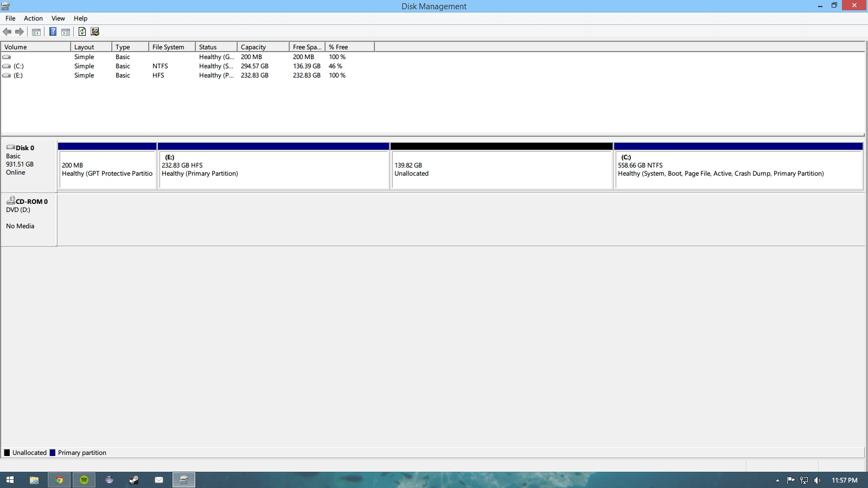Open the View menu

58,18
